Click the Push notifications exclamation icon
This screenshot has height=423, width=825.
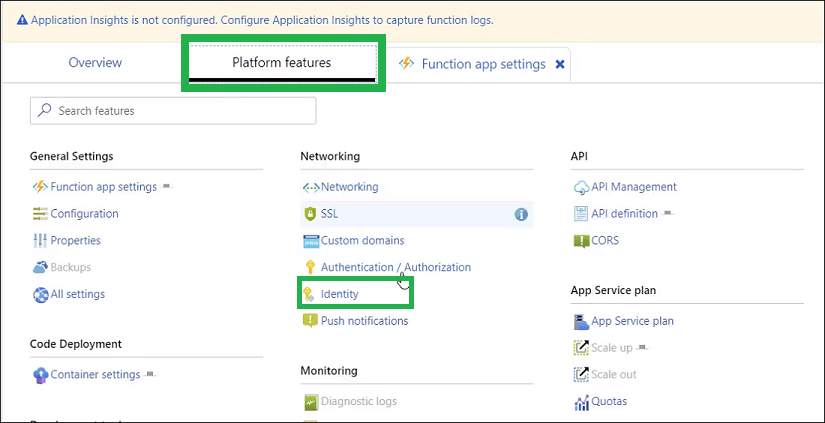coord(310,320)
